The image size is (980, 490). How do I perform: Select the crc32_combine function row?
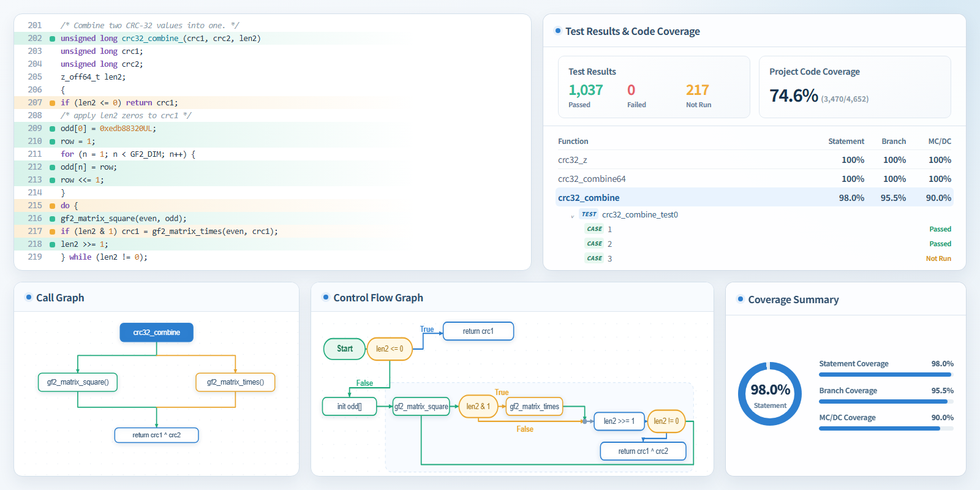click(755, 198)
